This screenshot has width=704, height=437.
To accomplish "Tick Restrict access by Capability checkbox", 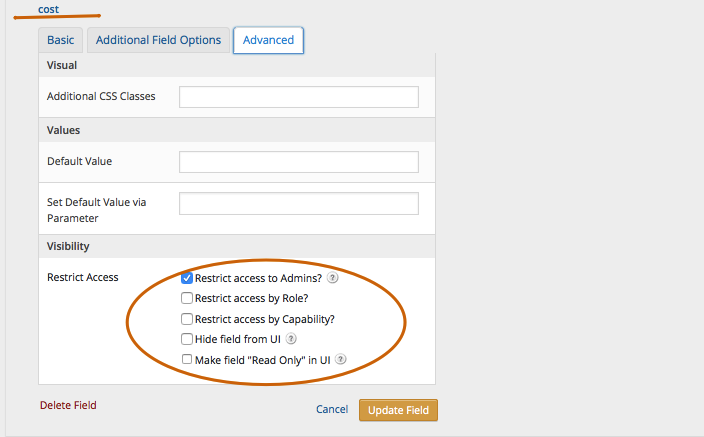I will coord(187,319).
